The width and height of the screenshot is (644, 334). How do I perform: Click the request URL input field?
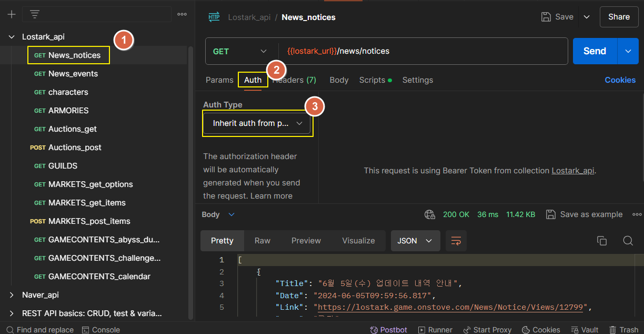click(x=424, y=51)
